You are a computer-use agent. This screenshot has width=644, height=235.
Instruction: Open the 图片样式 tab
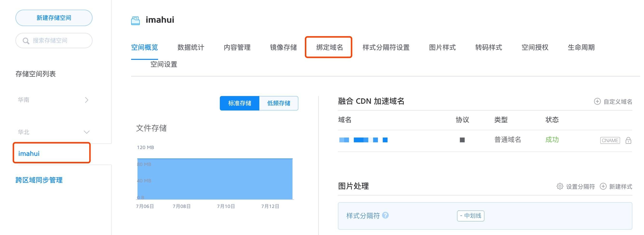tap(442, 47)
